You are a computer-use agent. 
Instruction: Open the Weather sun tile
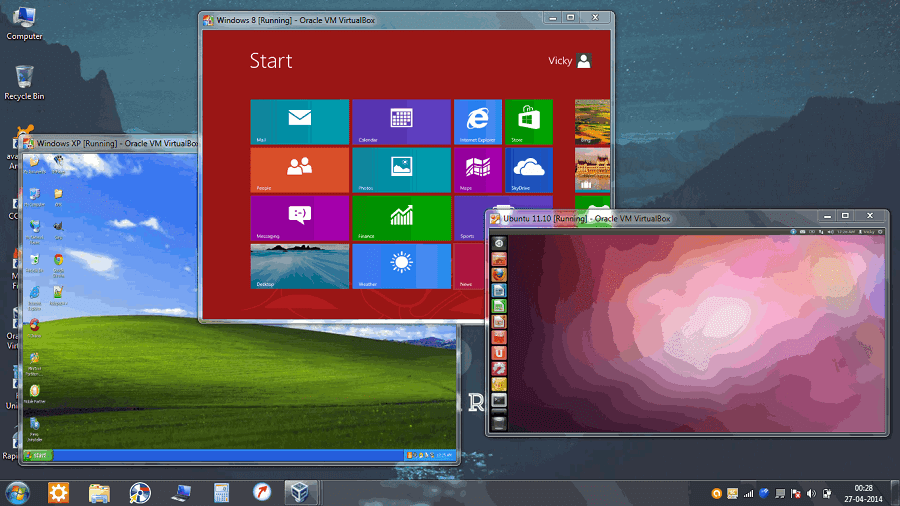[x=401, y=266]
